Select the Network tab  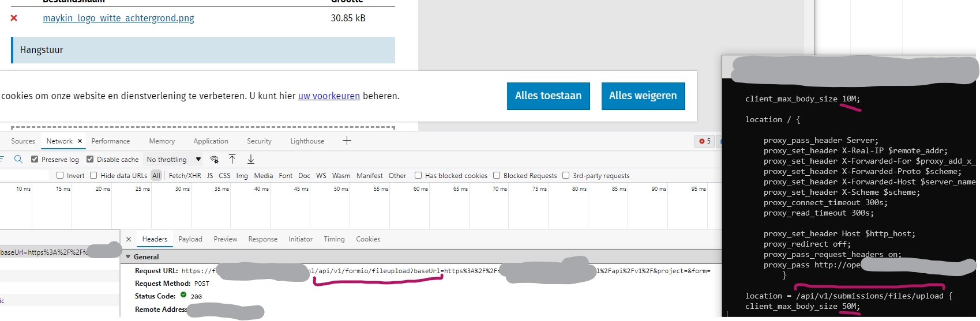59,141
